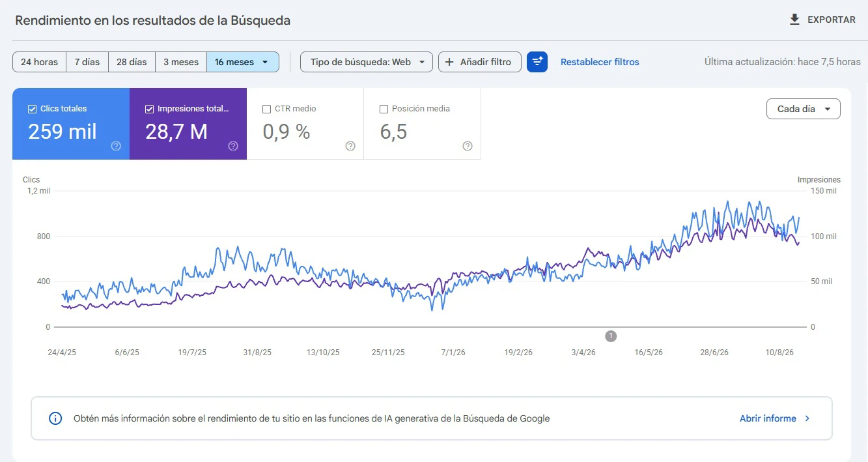This screenshot has width=868, height=462.
Task: Click the Clics axis title
Action: tap(31, 180)
